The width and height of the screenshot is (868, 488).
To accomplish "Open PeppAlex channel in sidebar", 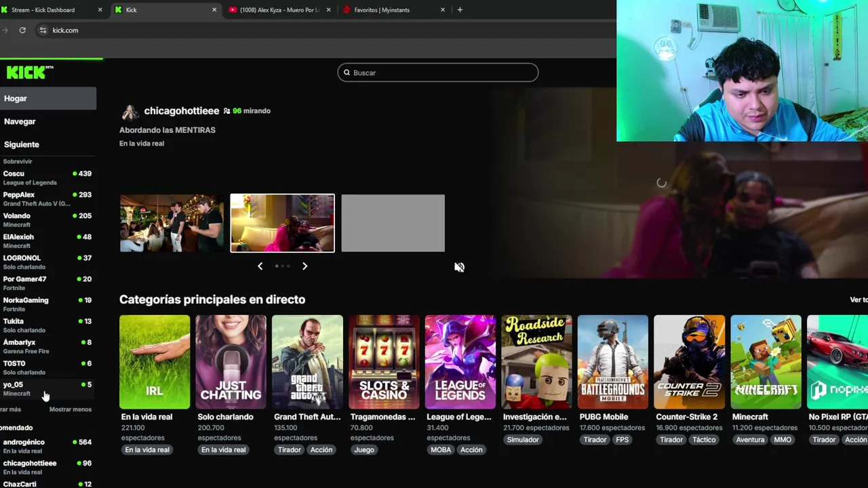I will pyautogui.click(x=47, y=199).
